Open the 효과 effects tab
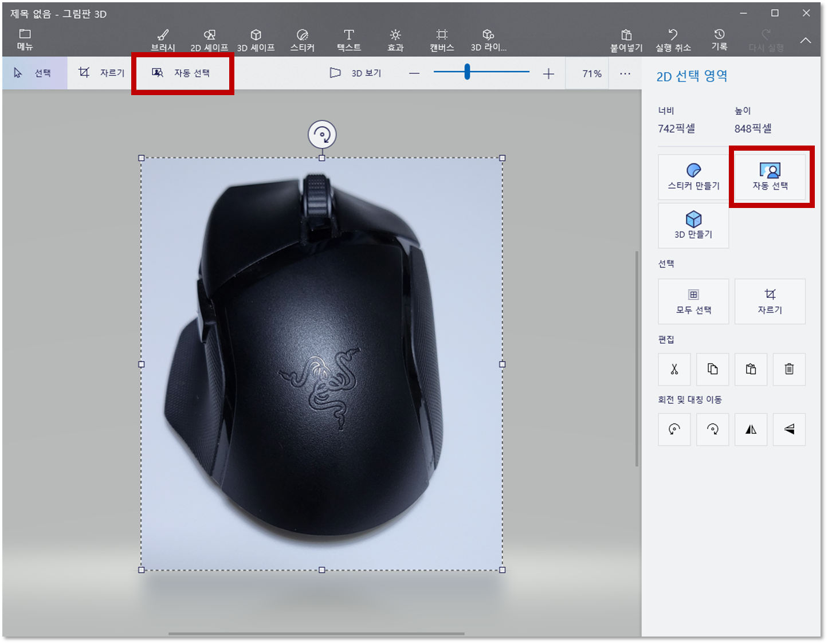 pyautogui.click(x=395, y=40)
